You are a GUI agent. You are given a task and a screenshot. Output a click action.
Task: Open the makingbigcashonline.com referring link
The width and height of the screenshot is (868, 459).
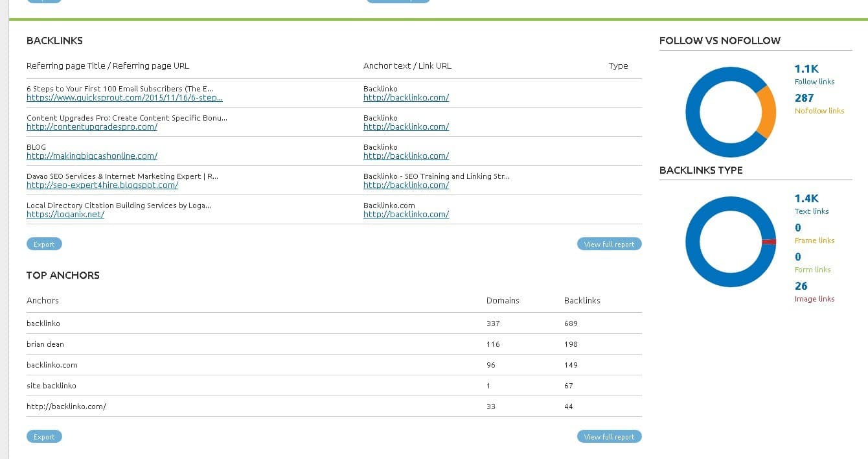[x=92, y=156]
